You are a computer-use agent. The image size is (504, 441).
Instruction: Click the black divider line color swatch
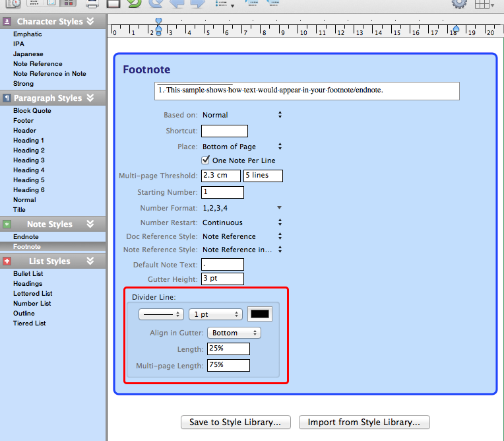point(259,315)
